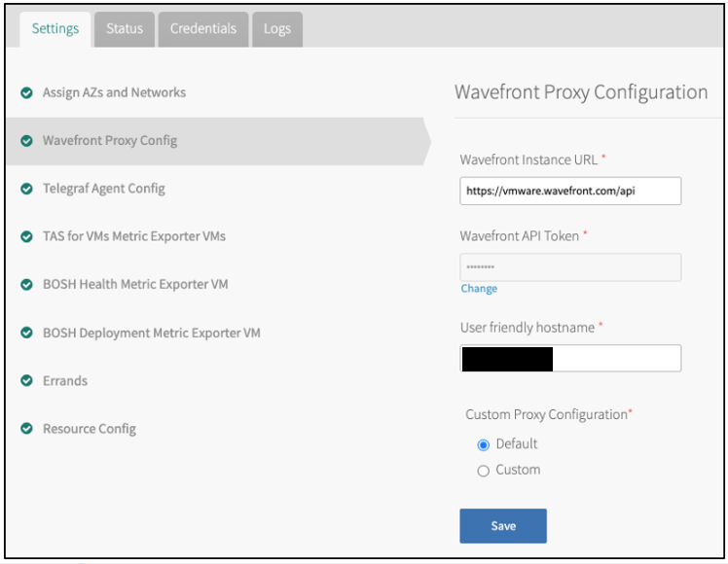
Task: Select the Custom proxy configuration radio button
Action: [x=484, y=471]
